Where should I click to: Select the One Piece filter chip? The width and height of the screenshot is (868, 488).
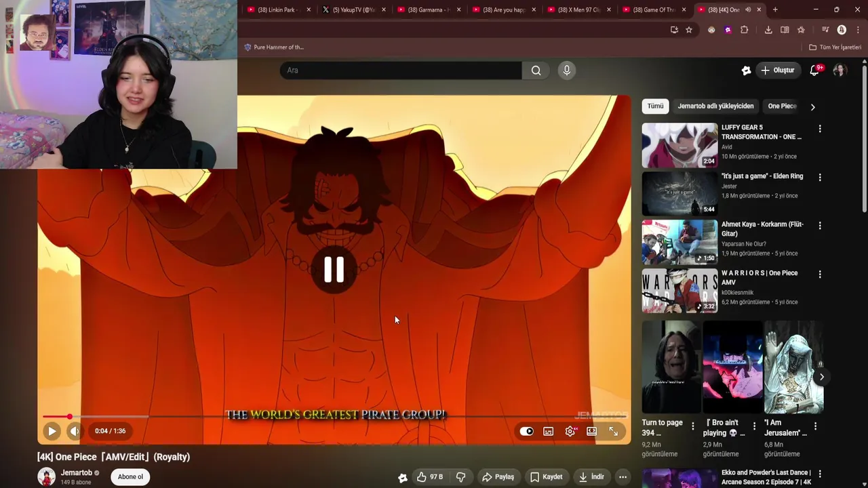coord(781,106)
